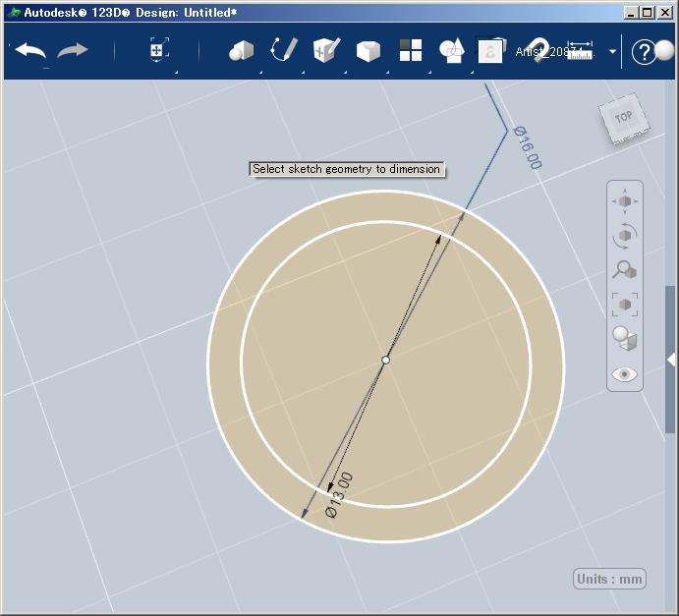Toggle the visibility eye icon
The image size is (679, 616).
(x=624, y=374)
